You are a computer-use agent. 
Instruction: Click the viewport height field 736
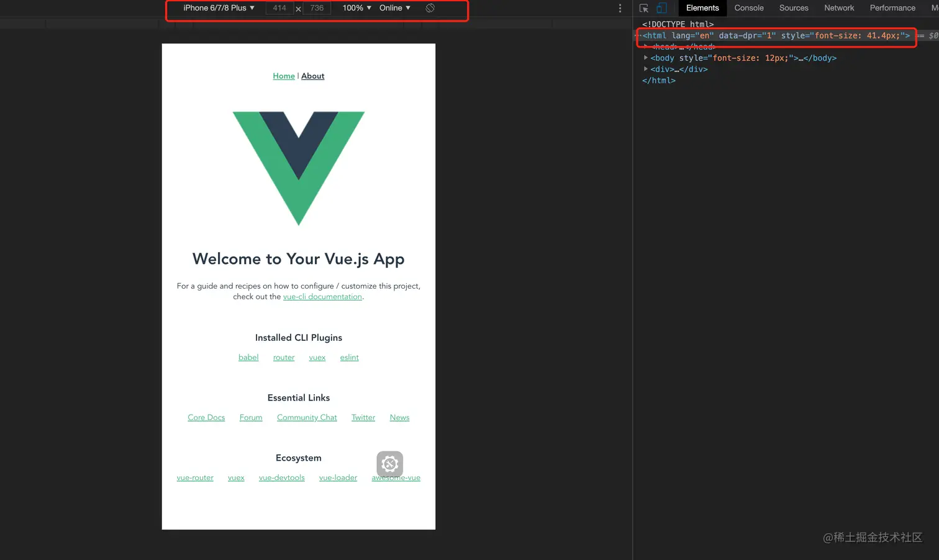(x=317, y=8)
